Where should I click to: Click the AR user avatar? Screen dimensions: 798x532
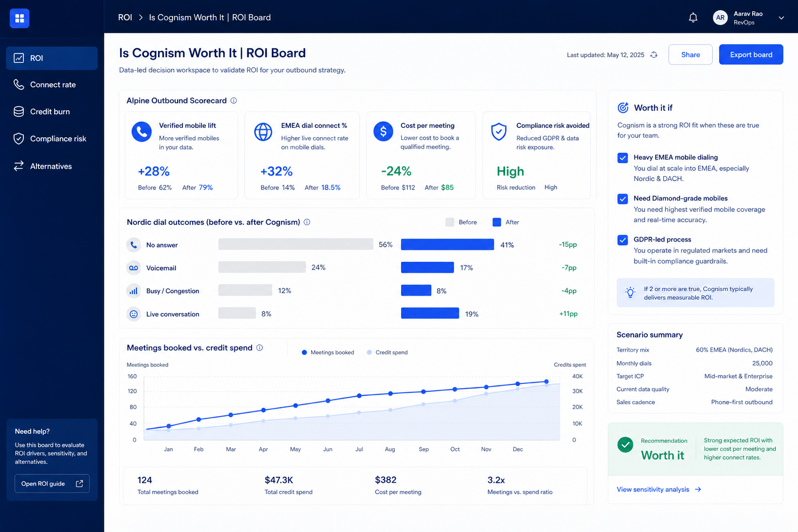tap(720, 18)
